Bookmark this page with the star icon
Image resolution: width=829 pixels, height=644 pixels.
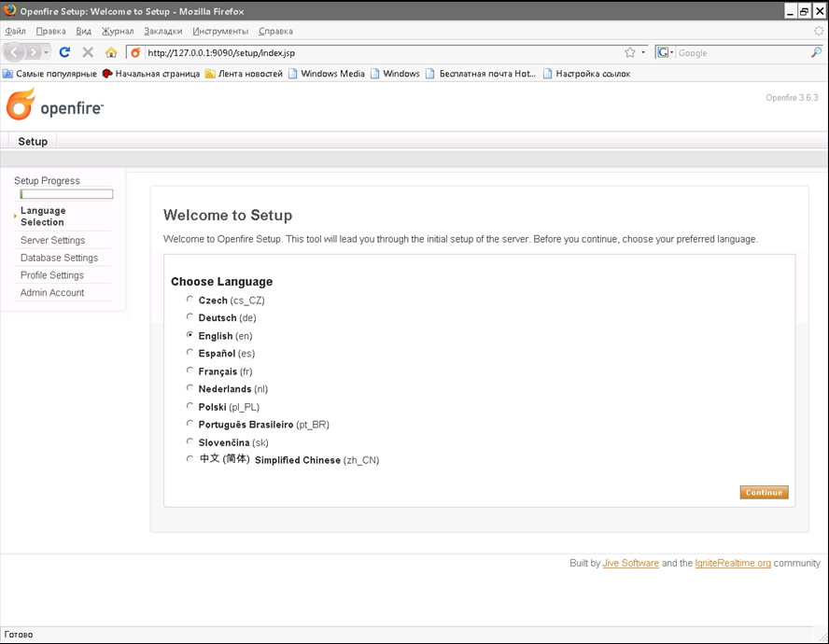pyautogui.click(x=629, y=52)
